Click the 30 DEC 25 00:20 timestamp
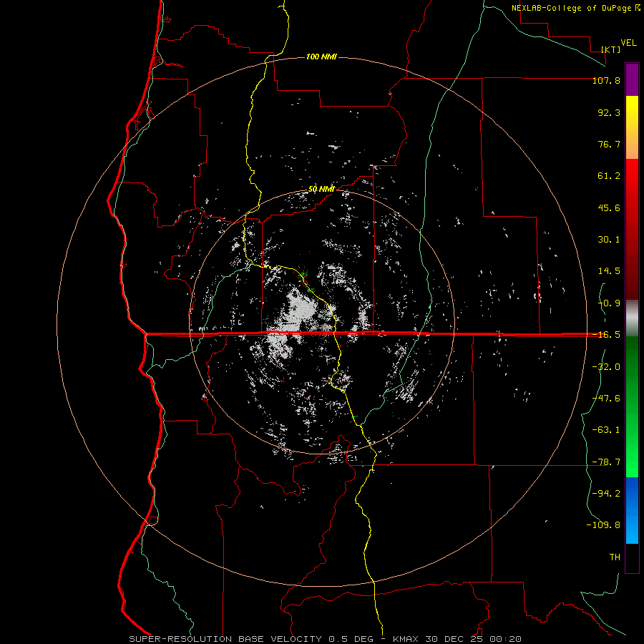This screenshot has width=644, height=644. point(472,639)
